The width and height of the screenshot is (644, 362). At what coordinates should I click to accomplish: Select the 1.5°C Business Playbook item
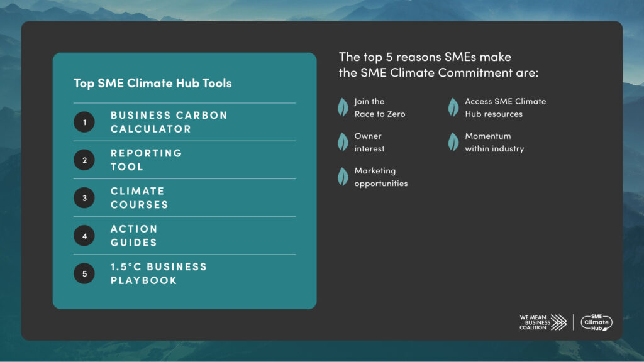158,273
